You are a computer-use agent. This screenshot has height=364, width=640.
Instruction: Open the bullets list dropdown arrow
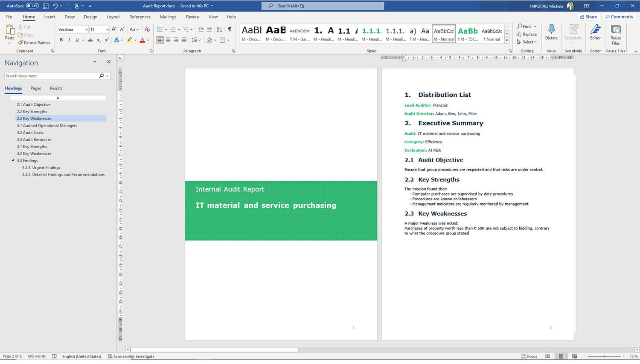(166, 29)
